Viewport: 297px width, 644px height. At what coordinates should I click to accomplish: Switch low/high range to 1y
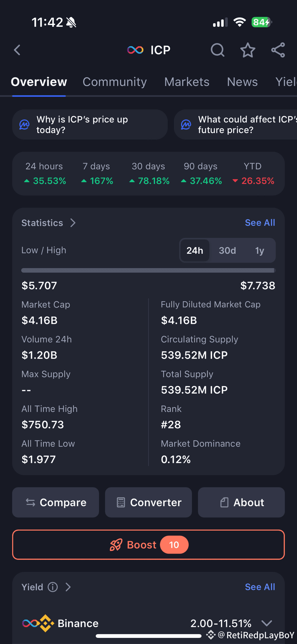pyautogui.click(x=259, y=250)
